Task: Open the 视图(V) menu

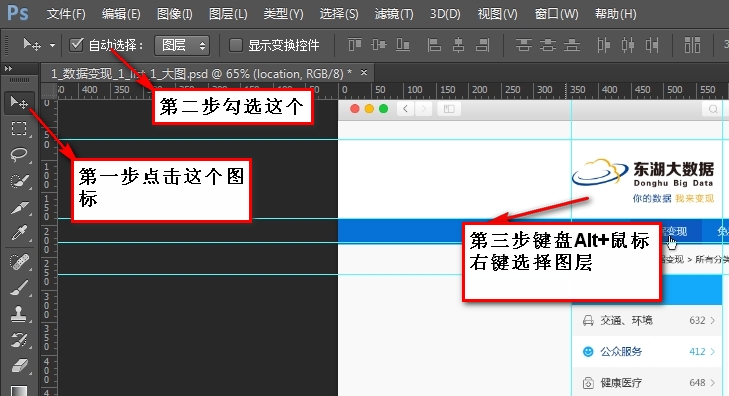Action: (x=497, y=14)
